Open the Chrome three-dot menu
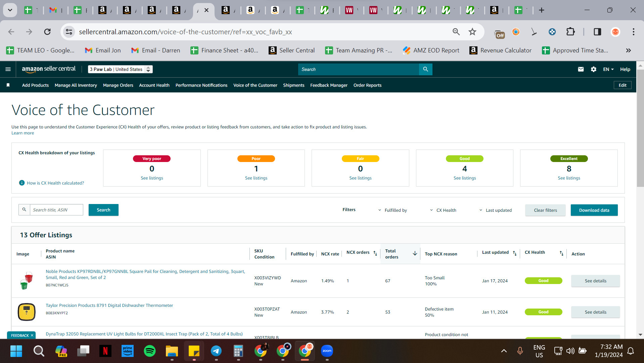 coord(634,32)
